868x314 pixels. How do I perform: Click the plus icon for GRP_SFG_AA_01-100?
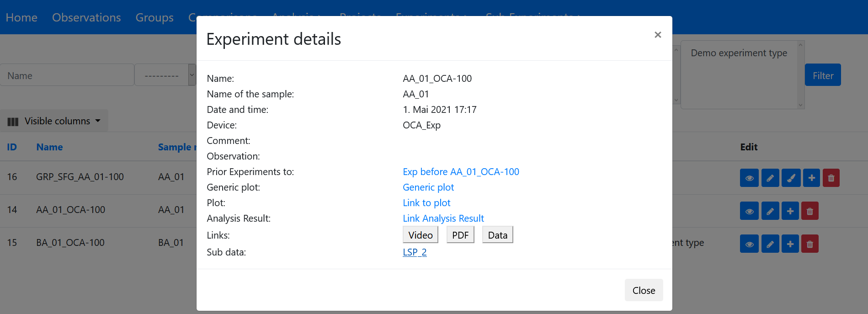(811, 178)
